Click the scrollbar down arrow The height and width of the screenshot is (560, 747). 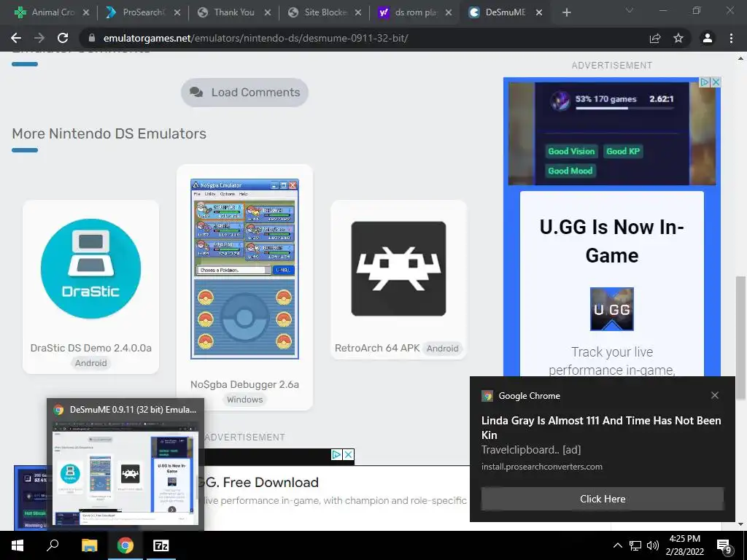coord(741,524)
